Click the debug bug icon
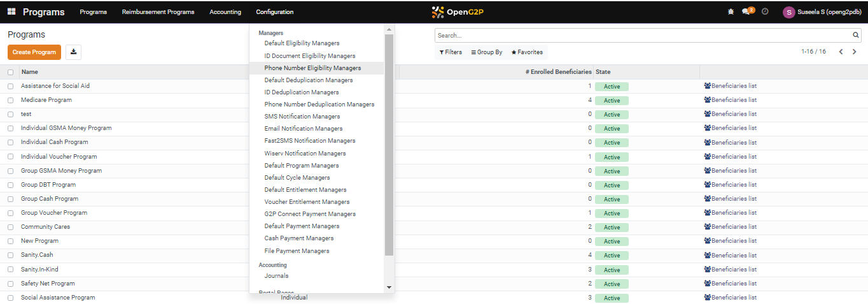Image resolution: width=868 pixels, height=304 pixels. coord(730,12)
